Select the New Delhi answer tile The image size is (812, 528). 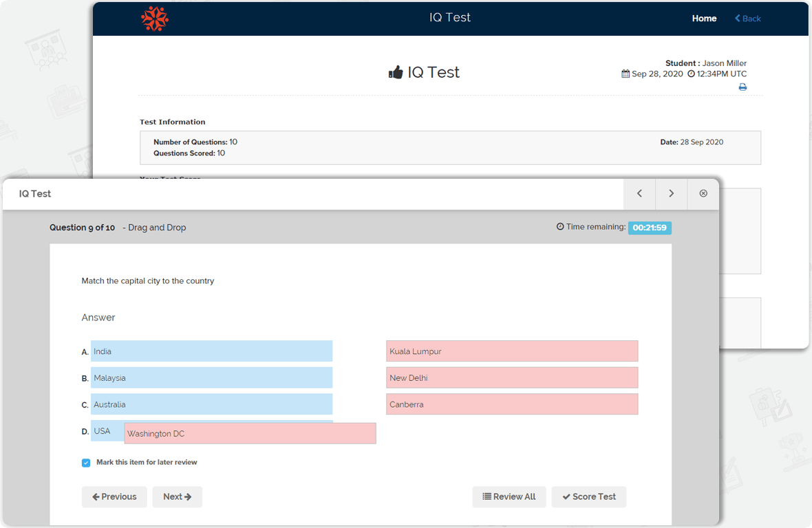[512, 378]
